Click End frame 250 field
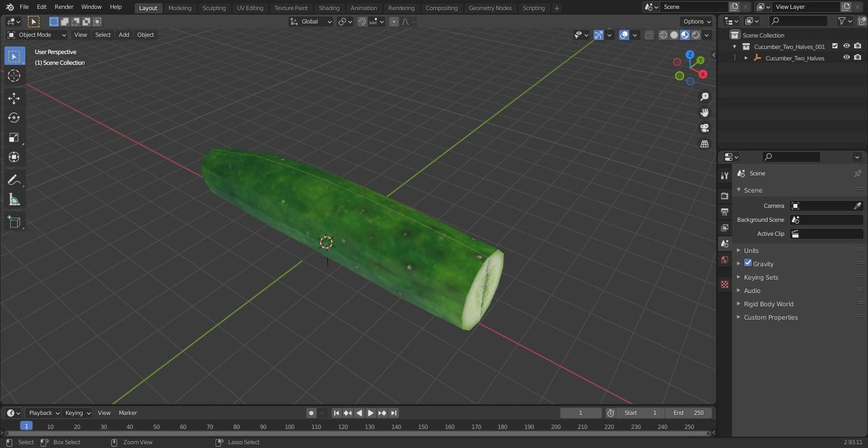The width and height of the screenshot is (868, 448). pyautogui.click(x=689, y=413)
